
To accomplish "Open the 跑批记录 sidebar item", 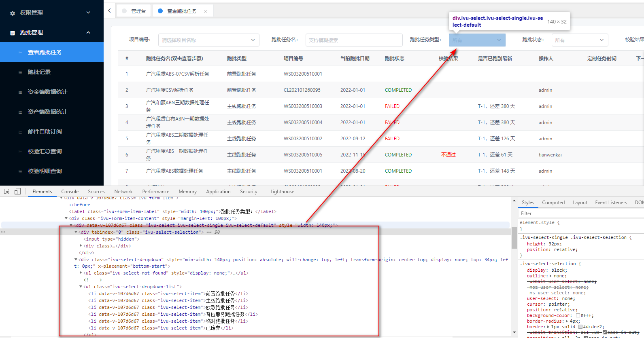I will coord(52,72).
